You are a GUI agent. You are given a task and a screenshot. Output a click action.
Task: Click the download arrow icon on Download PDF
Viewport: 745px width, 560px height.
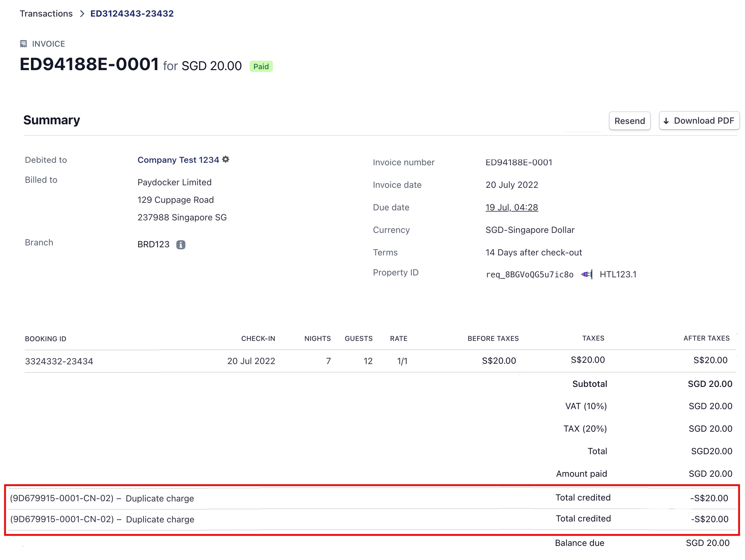(666, 121)
